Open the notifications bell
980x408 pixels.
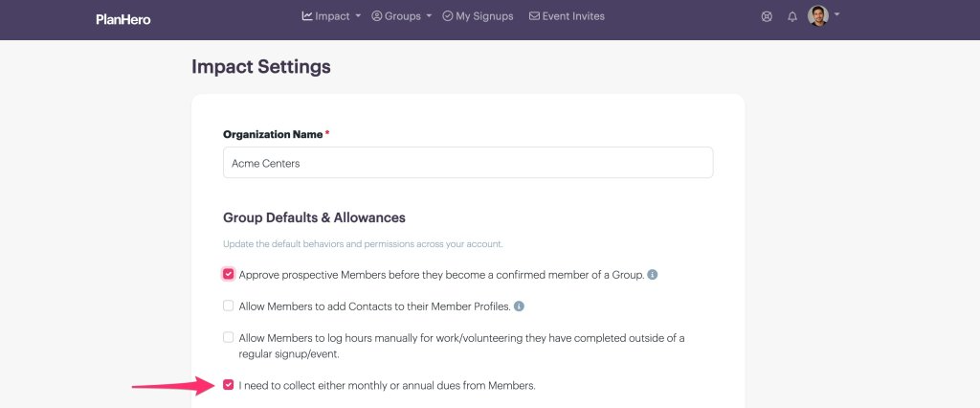coord(792,17)
